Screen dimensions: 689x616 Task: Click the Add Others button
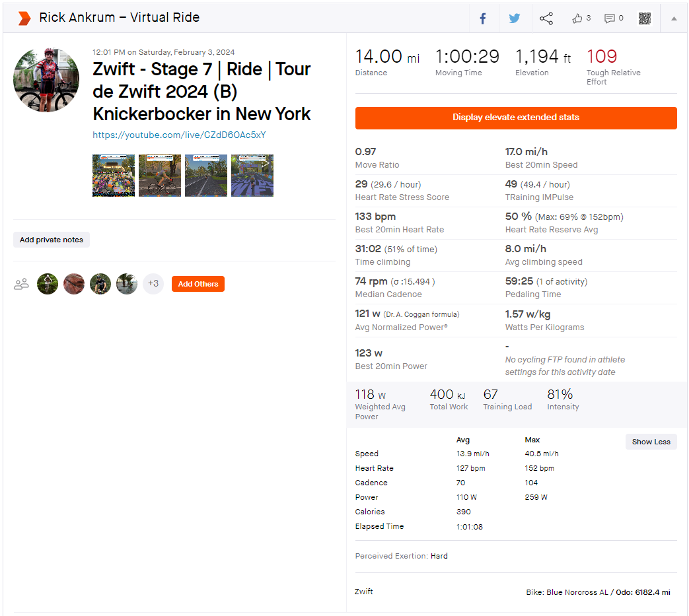pyautogui.click(x=198, y=284)
